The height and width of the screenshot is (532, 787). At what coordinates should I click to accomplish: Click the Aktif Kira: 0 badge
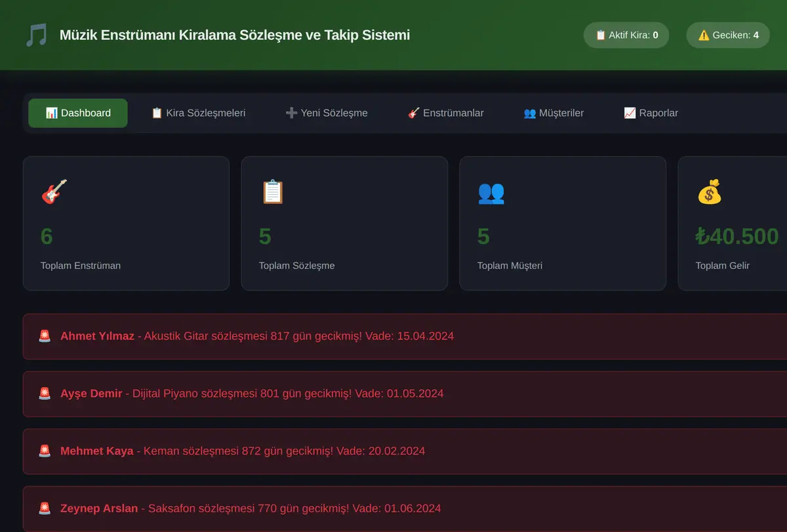point(626,35)
